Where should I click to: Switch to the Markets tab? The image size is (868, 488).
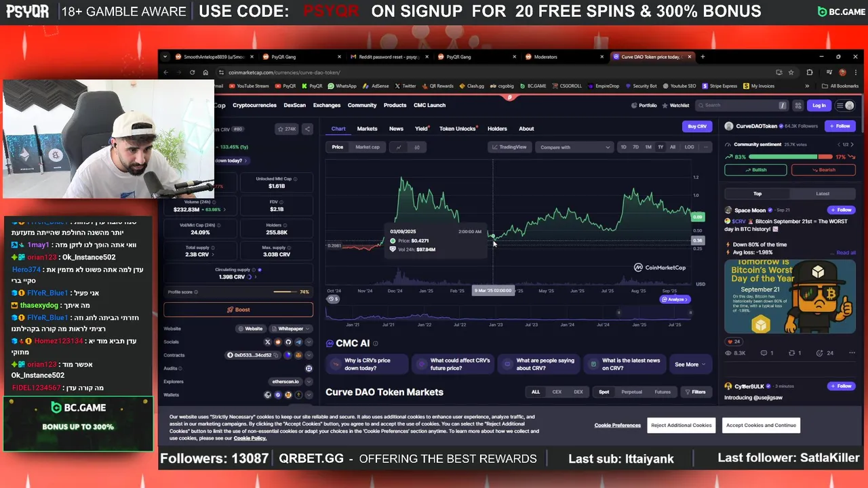(x=367, y=129)
